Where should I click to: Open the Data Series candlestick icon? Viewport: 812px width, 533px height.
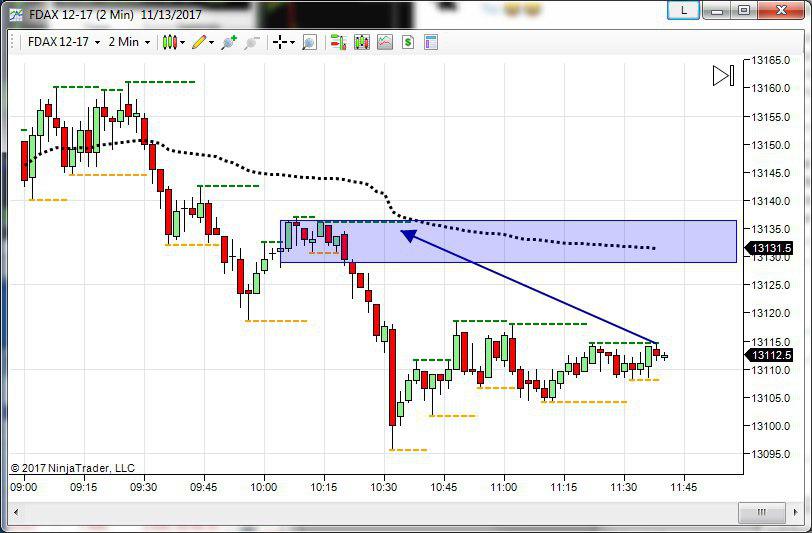361,42
